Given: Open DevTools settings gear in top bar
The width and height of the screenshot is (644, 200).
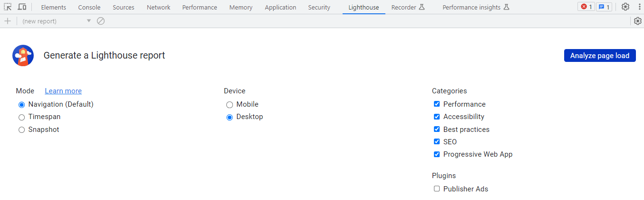Looking at the screenshot, I should 625,7.
